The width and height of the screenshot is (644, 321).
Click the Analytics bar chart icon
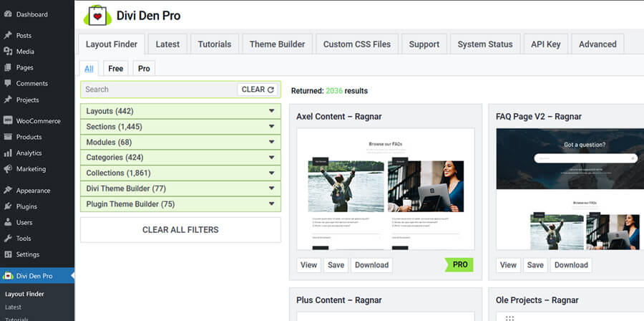8,153
